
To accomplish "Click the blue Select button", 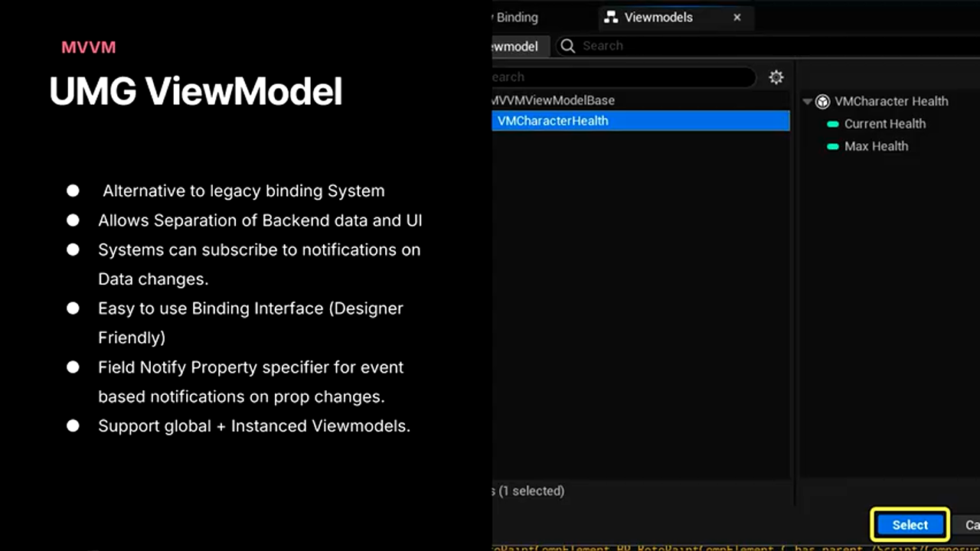I will pyautogui.click(x=910, y=525).
